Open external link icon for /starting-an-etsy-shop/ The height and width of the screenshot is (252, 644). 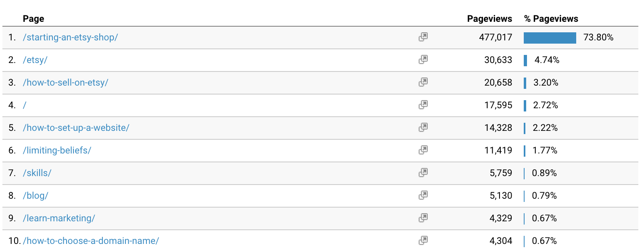(423, 37)
